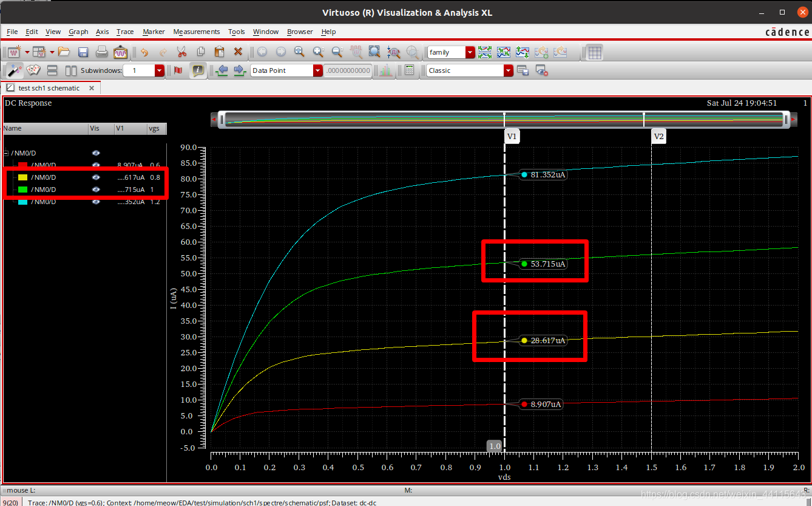This screenshot has width=812, height=506.
Task: Open the Measurements menu
Action: pyautogui.click(x=197, y=32)
